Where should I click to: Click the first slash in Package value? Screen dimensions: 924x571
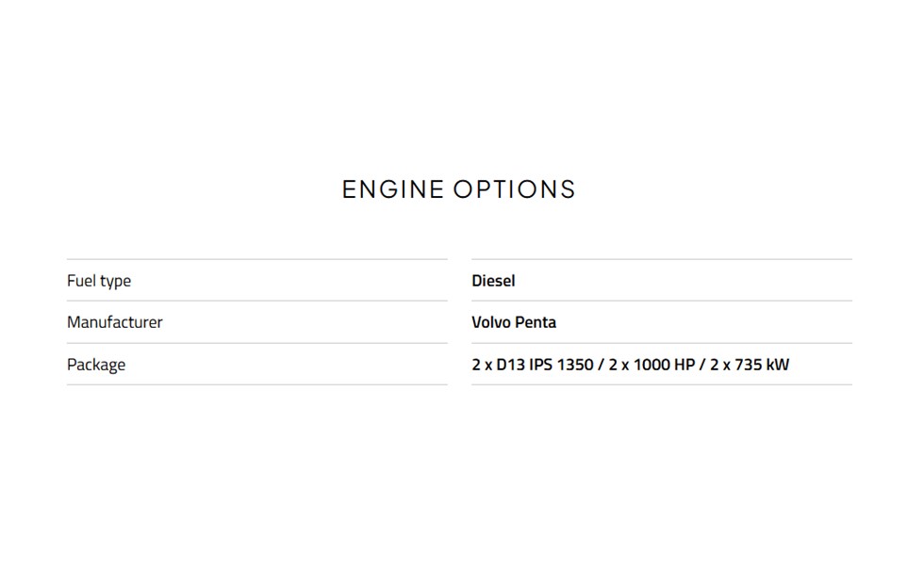coord(601,365)
